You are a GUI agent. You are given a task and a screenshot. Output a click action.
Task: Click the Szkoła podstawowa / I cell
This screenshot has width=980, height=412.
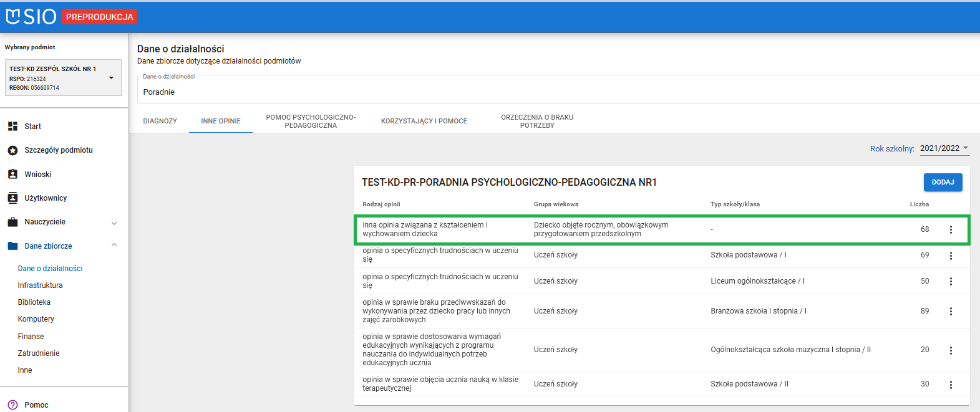point(749,255)
